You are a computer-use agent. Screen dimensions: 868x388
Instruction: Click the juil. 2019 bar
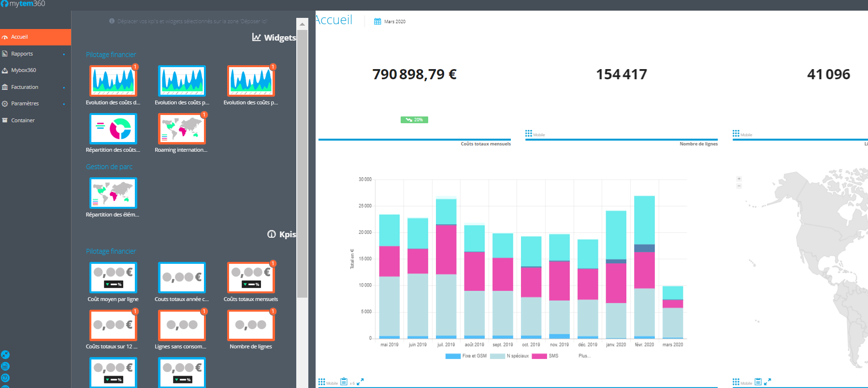coord(446,269)
